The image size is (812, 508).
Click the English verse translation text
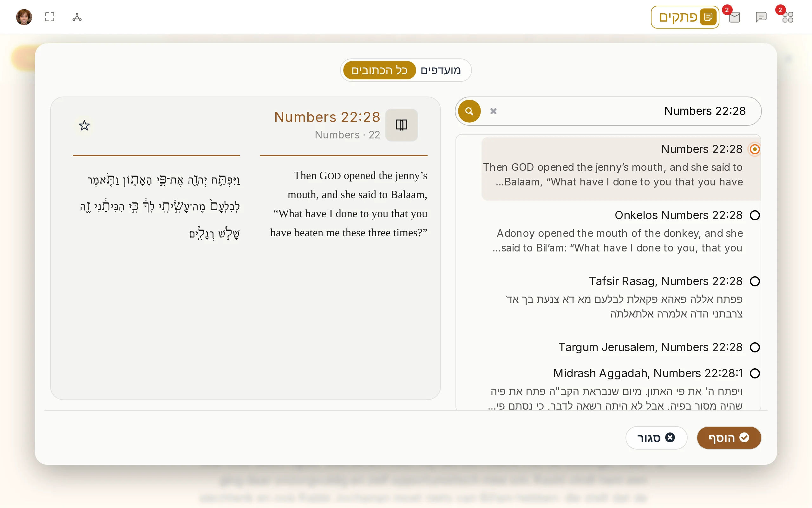click(x=349, y=204)
